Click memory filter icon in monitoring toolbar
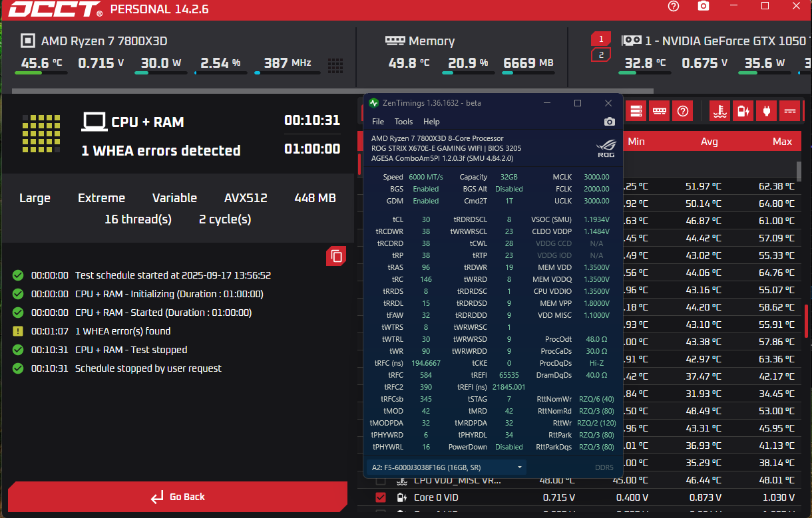This screenshot has width=812, height=518. [x=659, y=111]
